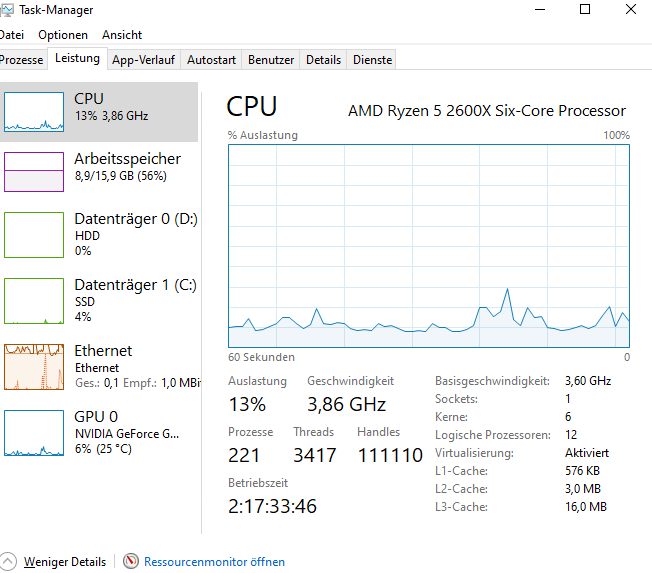The width and height of the screenshot is (652, 573).
Task: Click the Ressourcenmonitor öffnen link
Action: pos(214,562)
